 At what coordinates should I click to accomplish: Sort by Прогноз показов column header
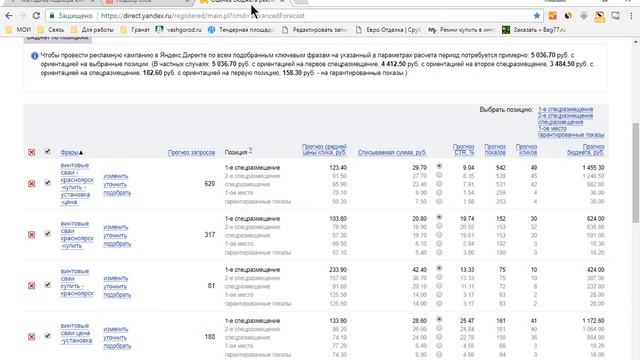[x=495, y=149]
